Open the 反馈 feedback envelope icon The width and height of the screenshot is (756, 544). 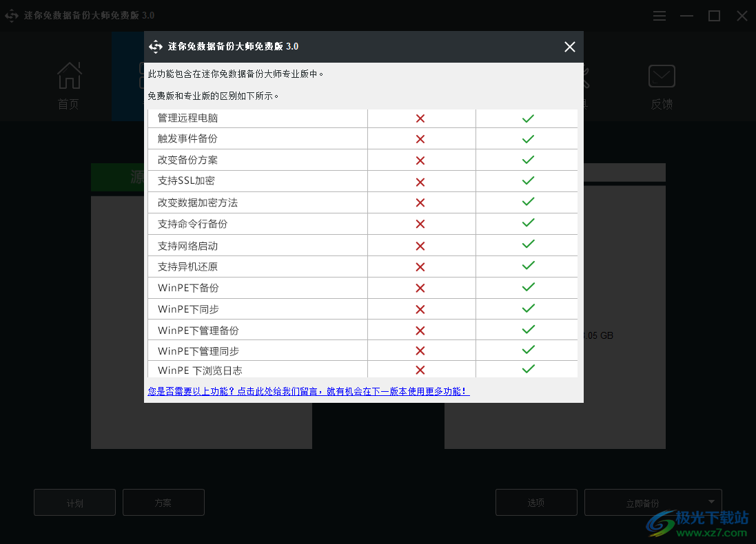click(661, 76)
